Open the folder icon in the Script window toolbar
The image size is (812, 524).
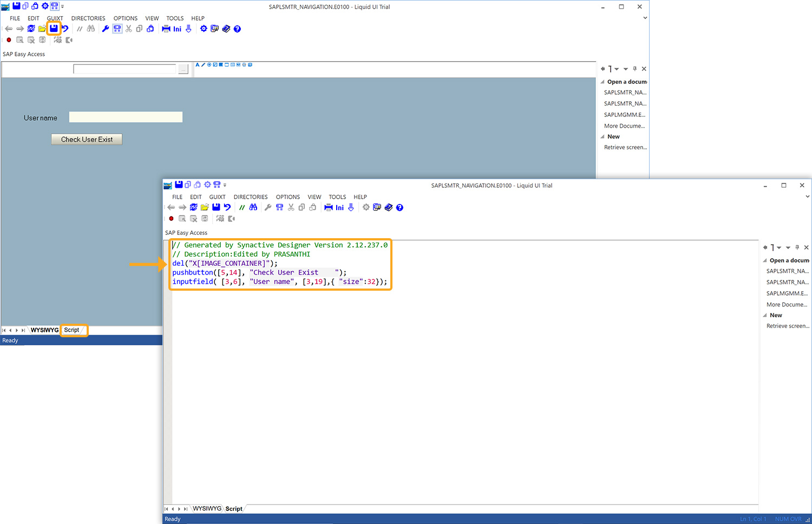(205, 207)
